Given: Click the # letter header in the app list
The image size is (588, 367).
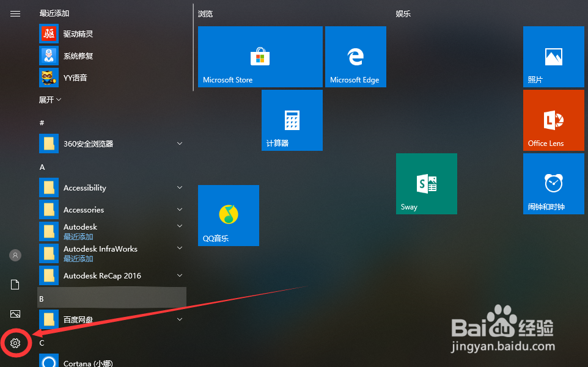Looking at the screenshot, I should [42, 123].
